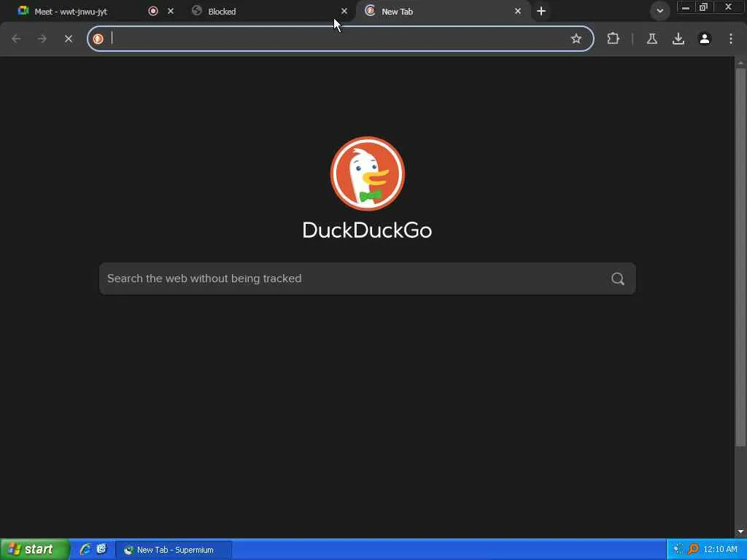Focus the browser address bar
This screenshot has height=560, width=747.
pyautogui.click(x=338, y=39)
